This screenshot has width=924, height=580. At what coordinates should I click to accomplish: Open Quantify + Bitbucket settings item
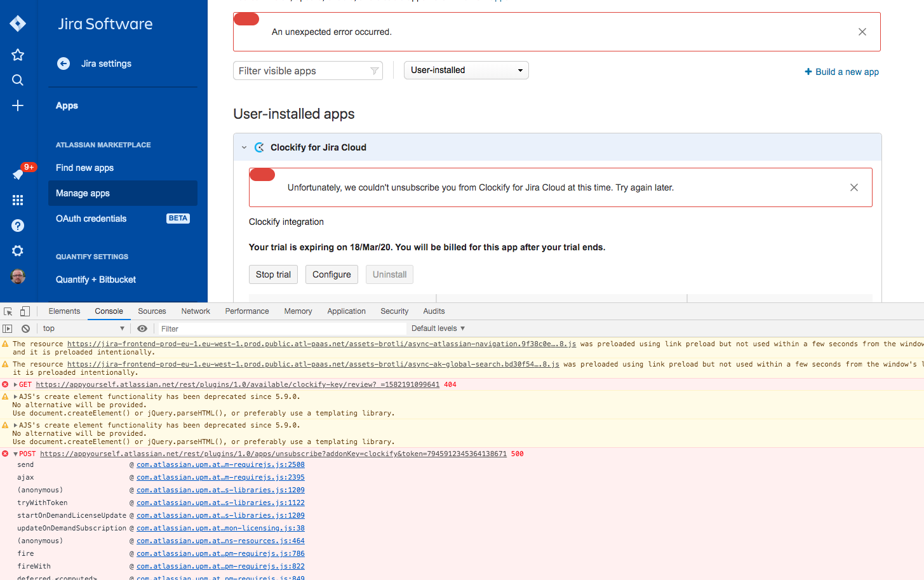point(95,280)
